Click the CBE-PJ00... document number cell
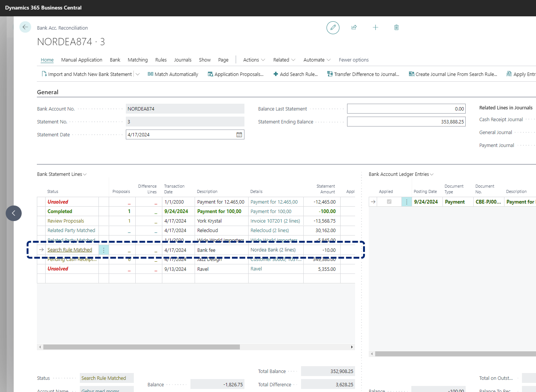The height and width of the screenshot is (392, 536). (x=488, y=202)
